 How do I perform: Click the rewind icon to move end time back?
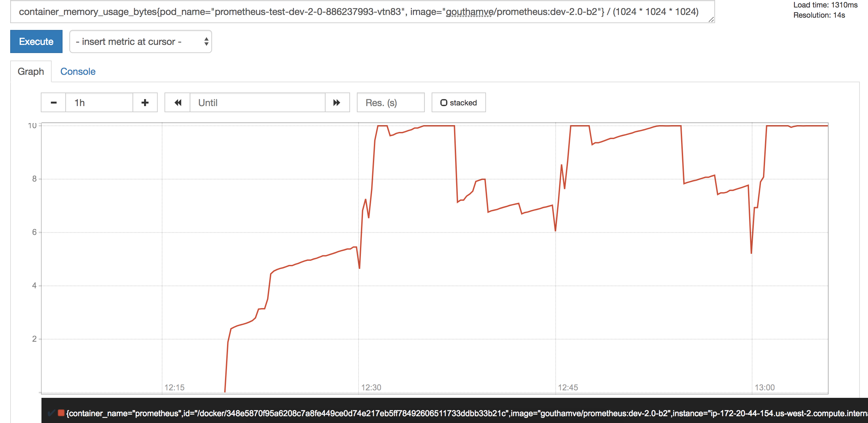click(177, 103)
